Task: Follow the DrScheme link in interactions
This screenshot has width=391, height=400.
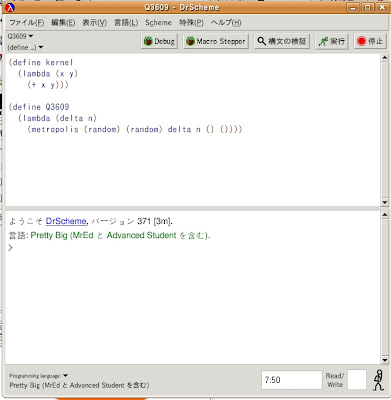Action: [66, 221]
